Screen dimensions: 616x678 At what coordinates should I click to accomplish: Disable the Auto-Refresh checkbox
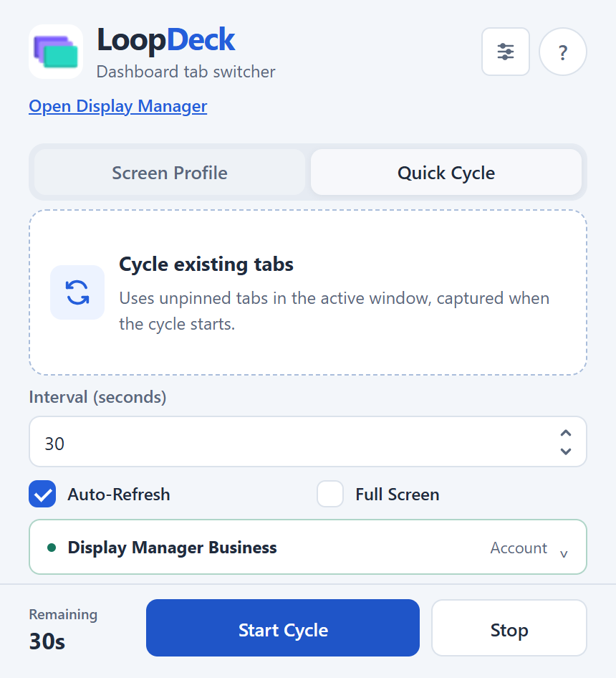tap(42, 494)
